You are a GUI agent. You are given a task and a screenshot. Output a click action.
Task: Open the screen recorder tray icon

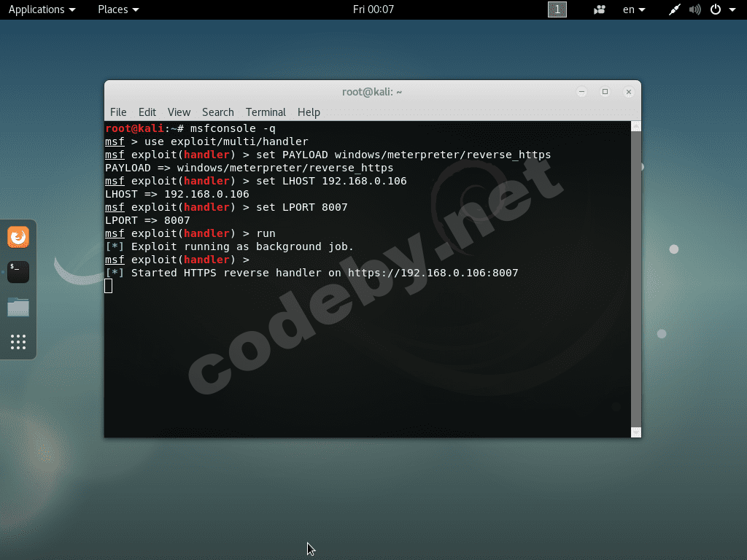[x=600, y=9]
